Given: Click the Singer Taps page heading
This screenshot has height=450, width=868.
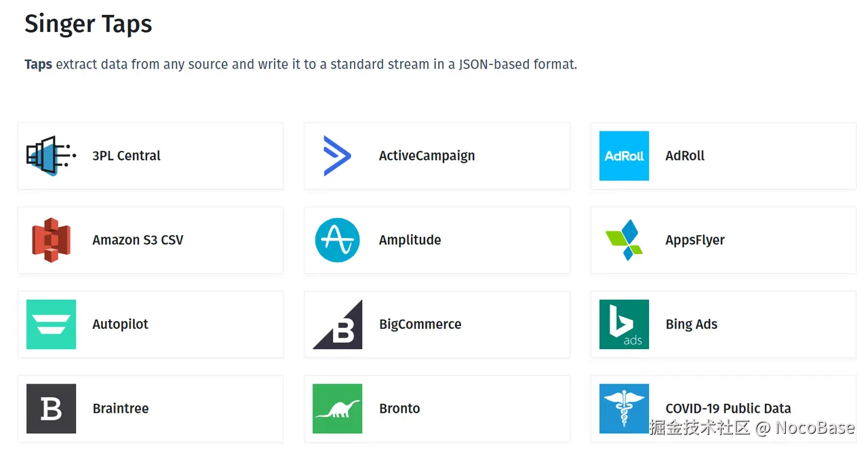Looking at the screenshot, I should (88, 24).
